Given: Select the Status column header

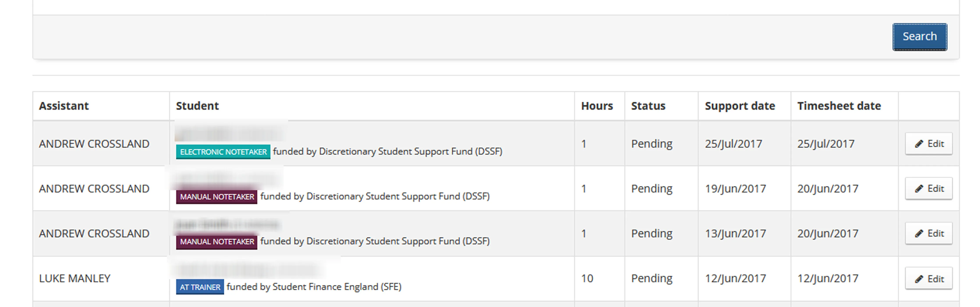Looking at the screenshot, I should pos(648,105).
